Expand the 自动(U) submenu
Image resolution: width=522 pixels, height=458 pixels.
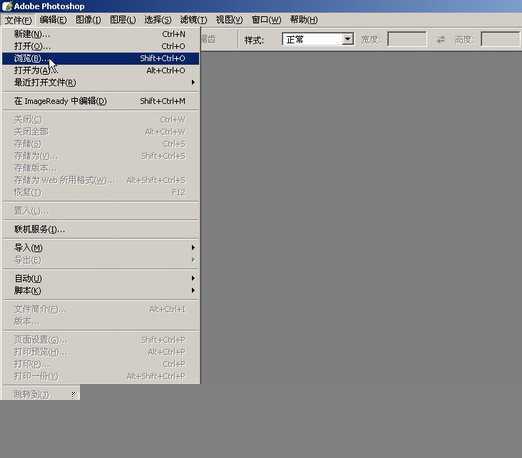pyautogui.click(x=101, y=278)
